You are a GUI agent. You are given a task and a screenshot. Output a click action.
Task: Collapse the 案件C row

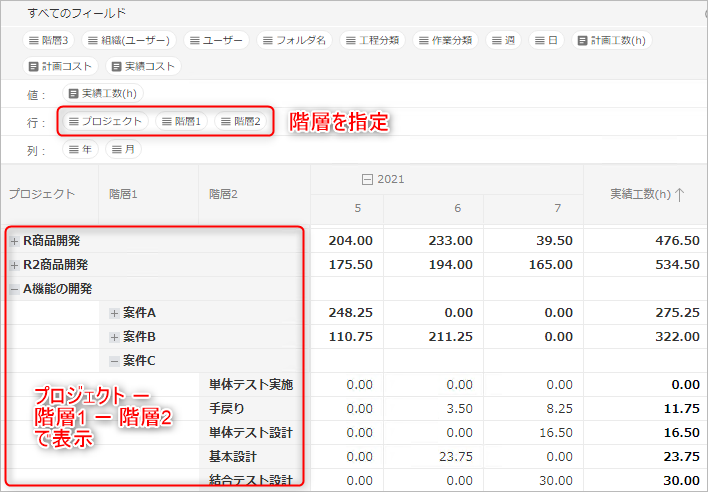(114, 361)
